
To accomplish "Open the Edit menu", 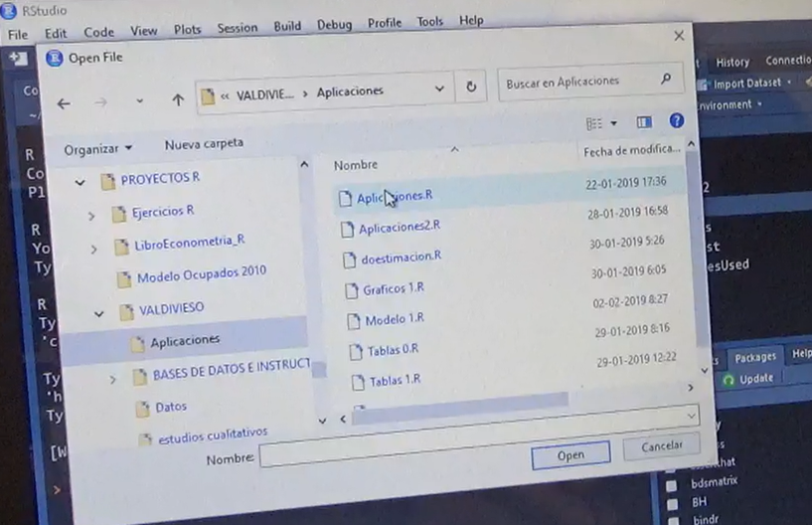I will click(x=56, y=33).
